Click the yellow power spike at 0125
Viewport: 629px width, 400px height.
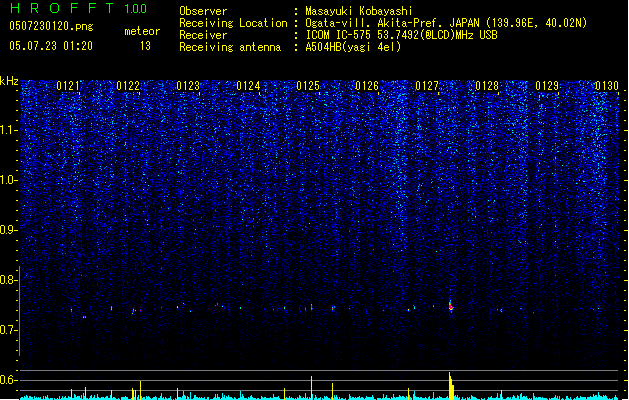pos(311,388)
